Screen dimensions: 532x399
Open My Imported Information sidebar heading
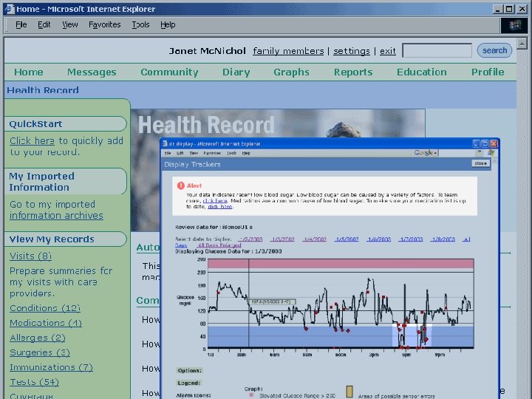click(66, 182)
